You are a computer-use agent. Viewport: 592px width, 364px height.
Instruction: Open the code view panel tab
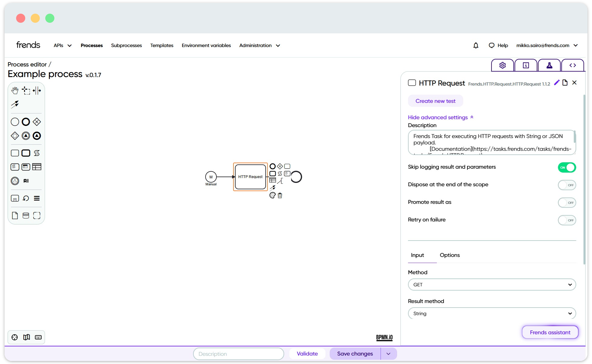tap(573, 65)
